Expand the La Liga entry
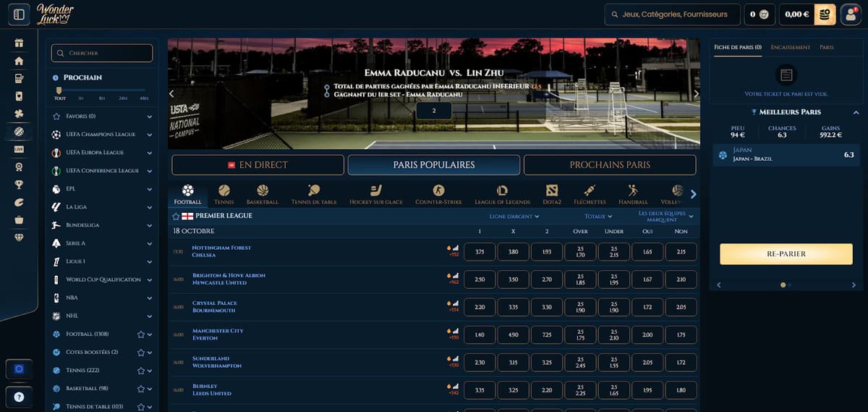Image resolution: width=868 pixels, height=412 pixels. point(150,207)
